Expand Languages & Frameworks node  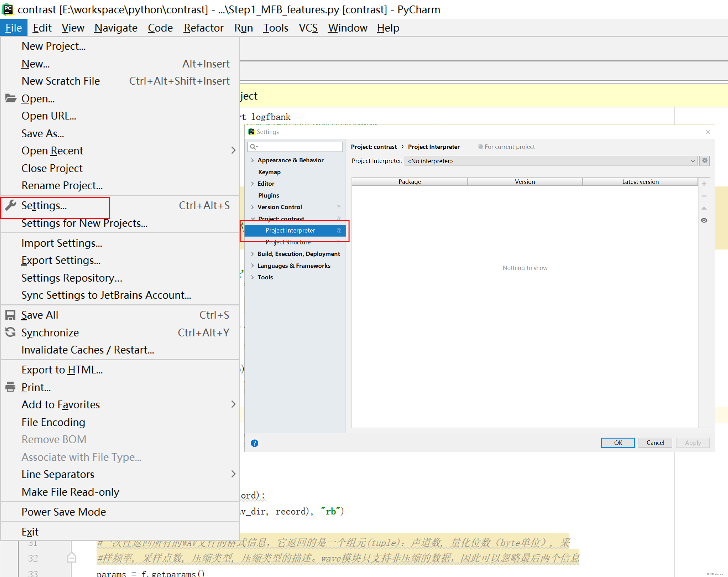[252, 265]
